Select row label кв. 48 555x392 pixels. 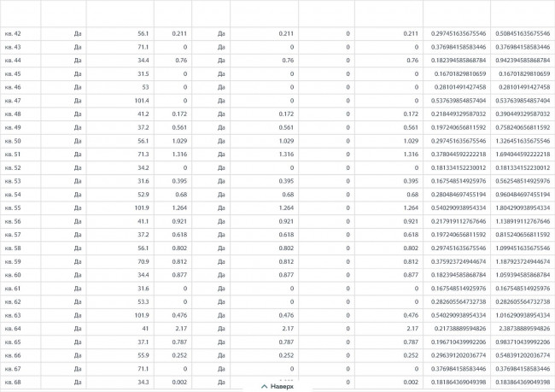(13, 114)
